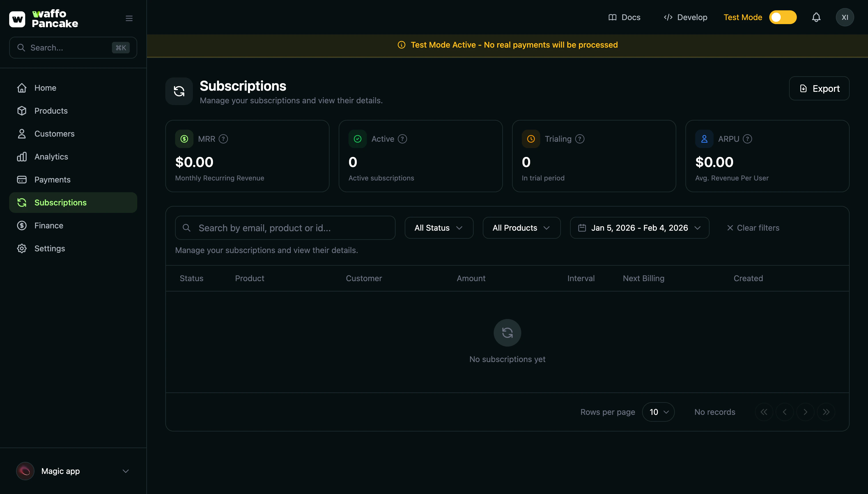Viewport: 868px width, 494px height.
Task: Open the Home section from the sidebar
Action: coord(45,87)
